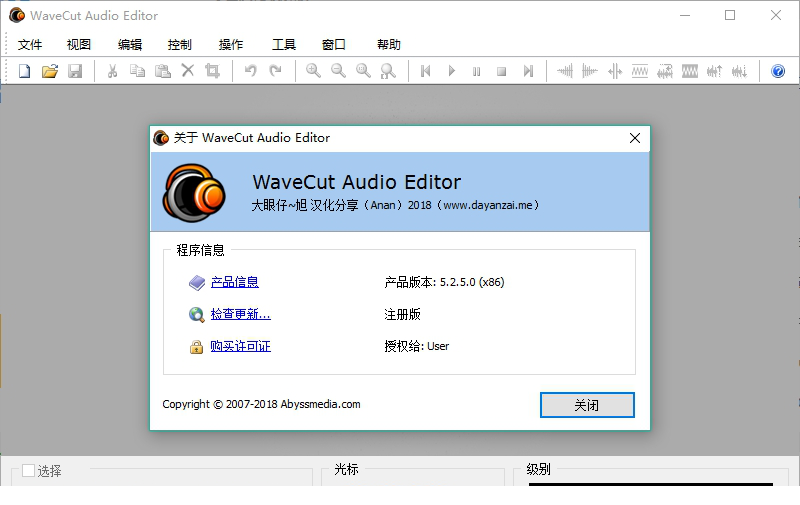Image resolution: width=800 pixels, height=505 pixels.
Task: Click the third magnifier zoom icon
Action: click(363, 71)
